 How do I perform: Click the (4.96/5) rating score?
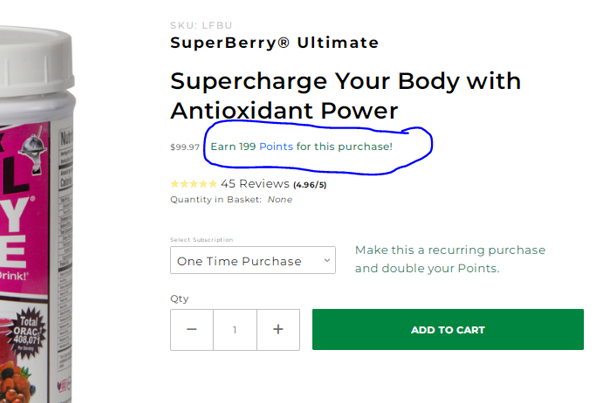pyautogui.click(x=310, y=185)
